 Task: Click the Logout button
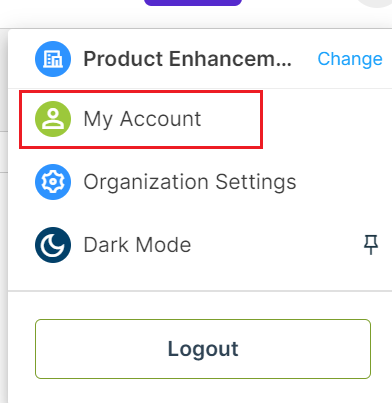tap(203, 349)
